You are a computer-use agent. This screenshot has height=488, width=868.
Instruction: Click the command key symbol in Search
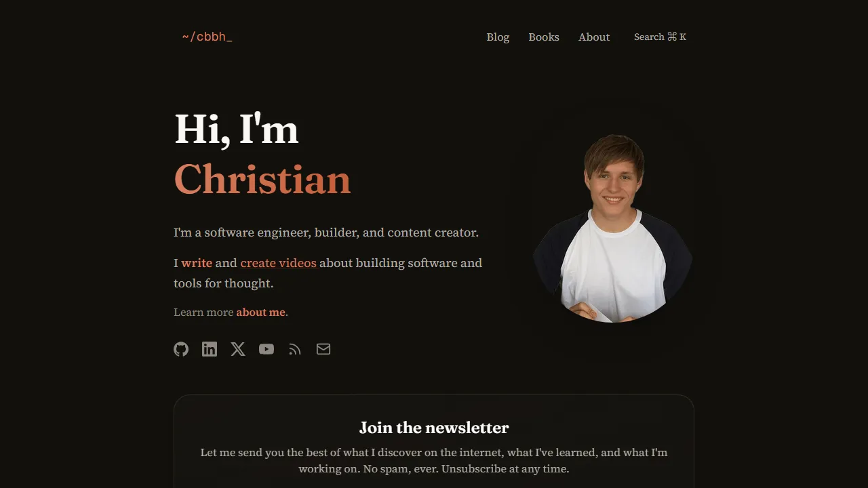point(672,37)
